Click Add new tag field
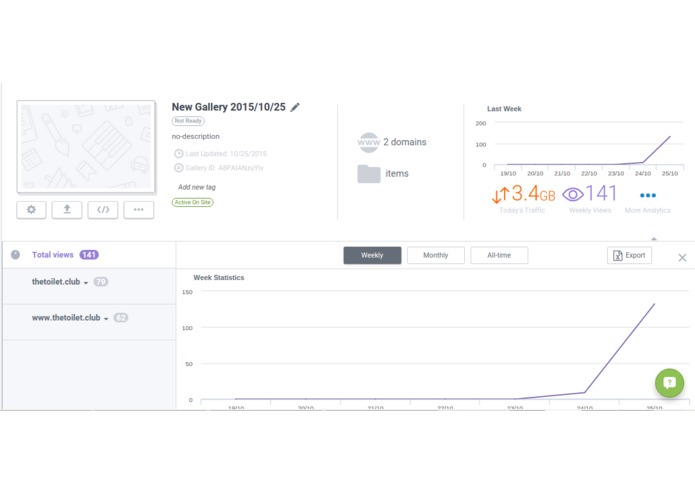Viewport: 695px width, 494px height. coord(197,187)
